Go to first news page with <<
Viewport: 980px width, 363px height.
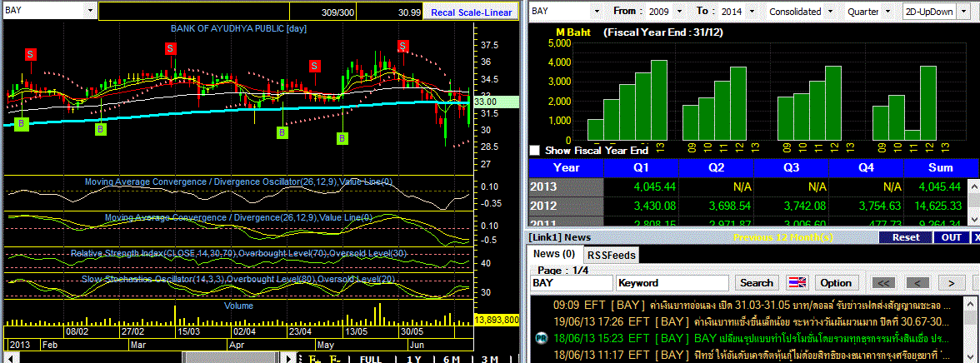coord(883,283)
